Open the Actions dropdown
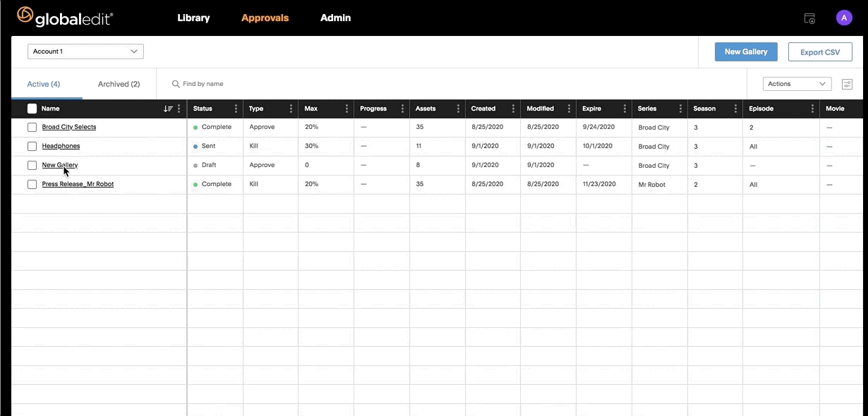Screen dimensions: 868x416 coord(797,84)
